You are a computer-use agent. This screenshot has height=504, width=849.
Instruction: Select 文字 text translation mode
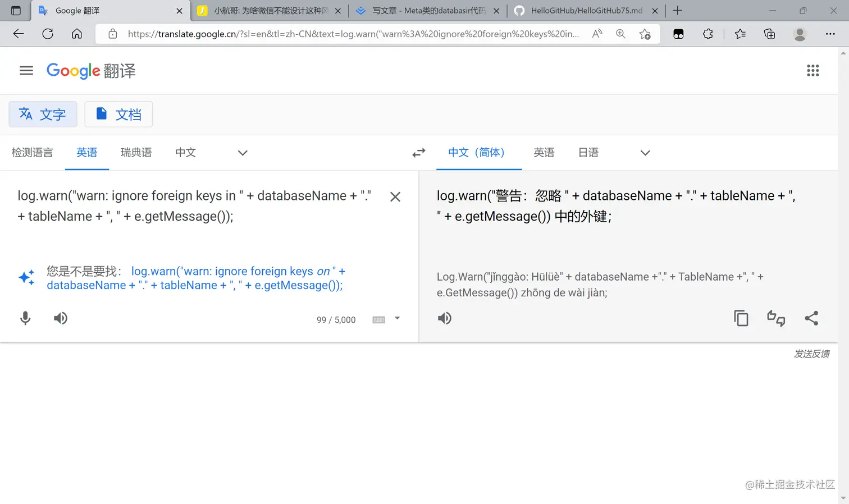tap(43, 114)
